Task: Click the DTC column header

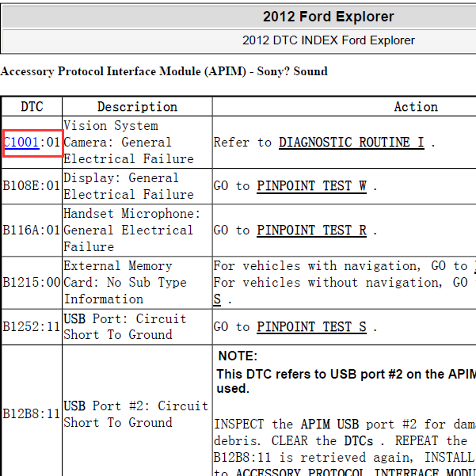Action: 32,107
